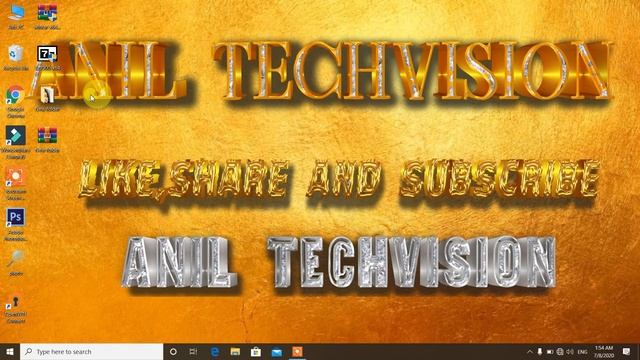This screenshot has width=640, height=360.
Task: Open the volume control tray icon
Action: tap(570, 351)
